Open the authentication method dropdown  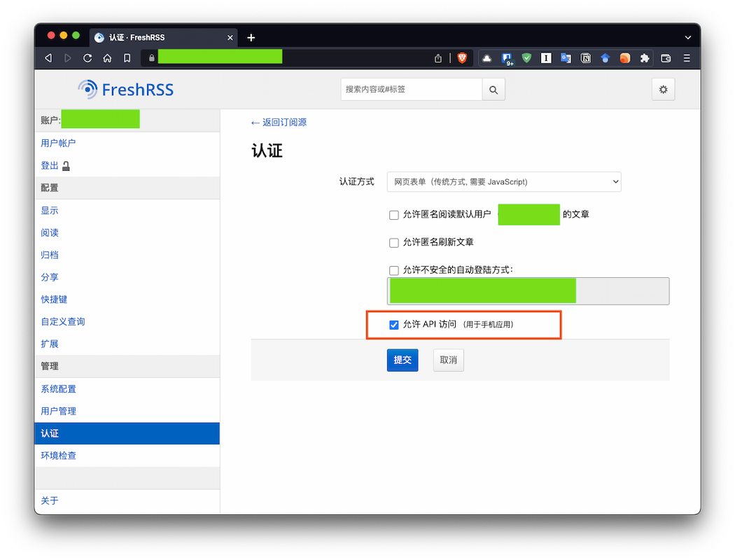[503, 181]
